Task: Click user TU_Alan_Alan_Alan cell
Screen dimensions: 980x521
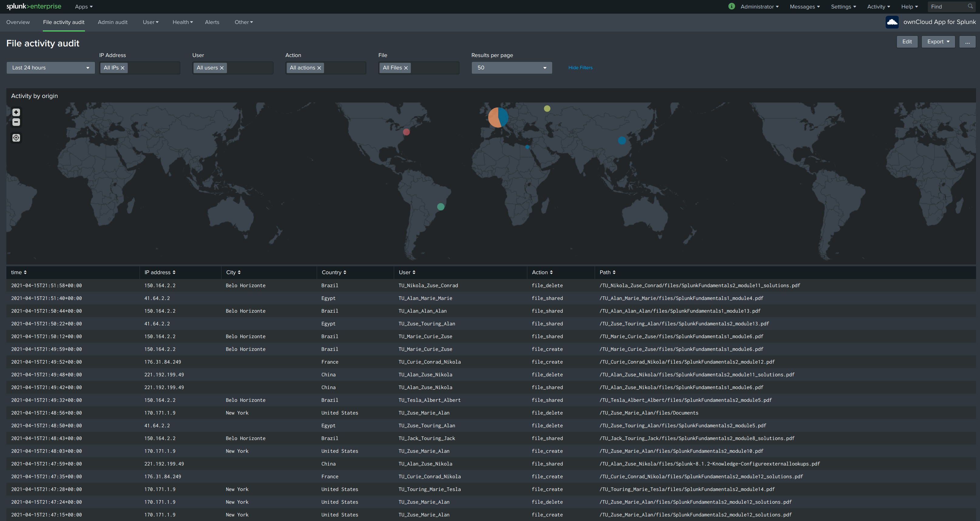Action: (423, 311)
